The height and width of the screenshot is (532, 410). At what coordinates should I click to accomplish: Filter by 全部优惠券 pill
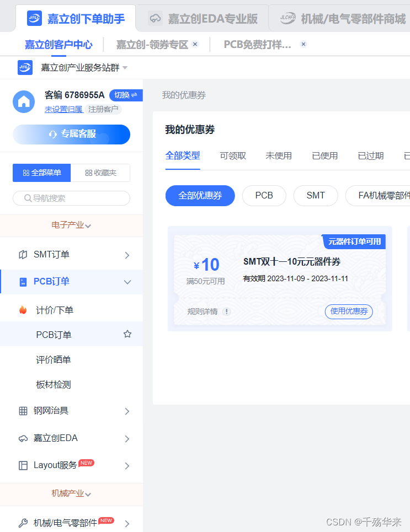tap(200, 195)
